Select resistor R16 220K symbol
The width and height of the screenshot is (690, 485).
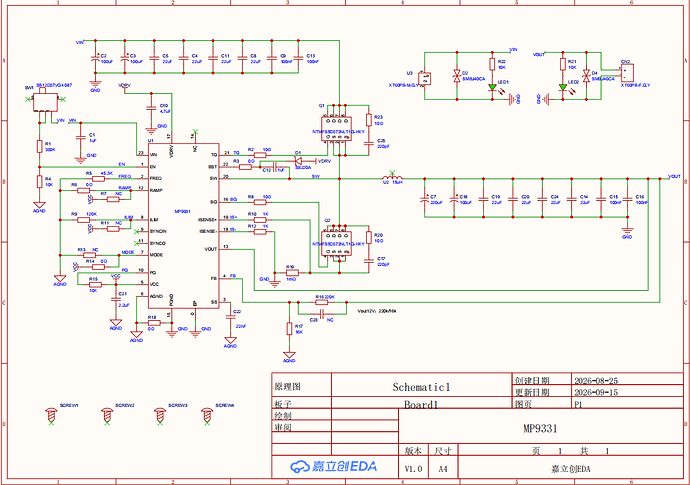tap(322, 302)
